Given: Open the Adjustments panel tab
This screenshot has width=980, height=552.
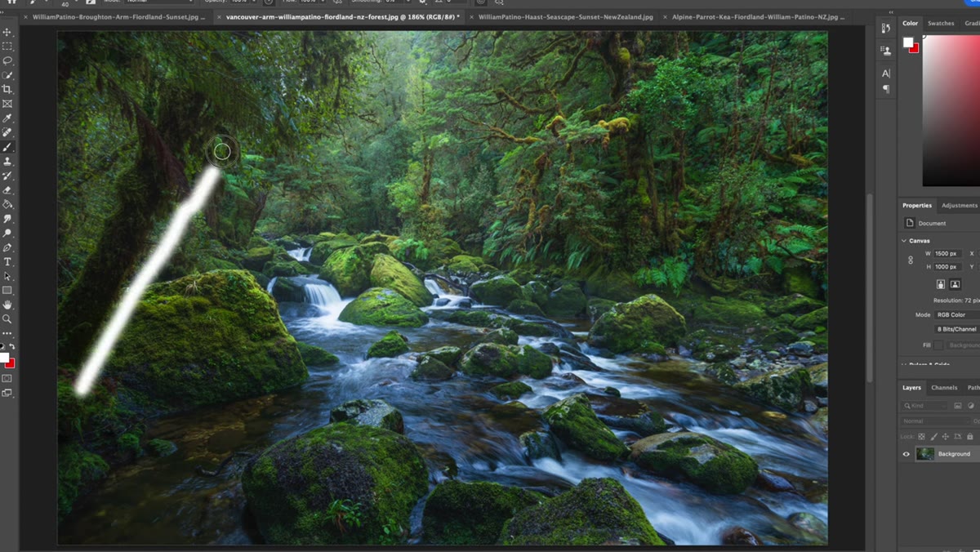Looking at the screenshot, I should (959, 206).
